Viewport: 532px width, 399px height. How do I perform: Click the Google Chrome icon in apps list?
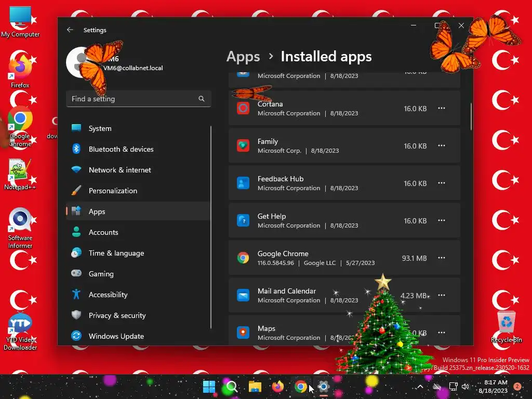[x=243, y=258]
